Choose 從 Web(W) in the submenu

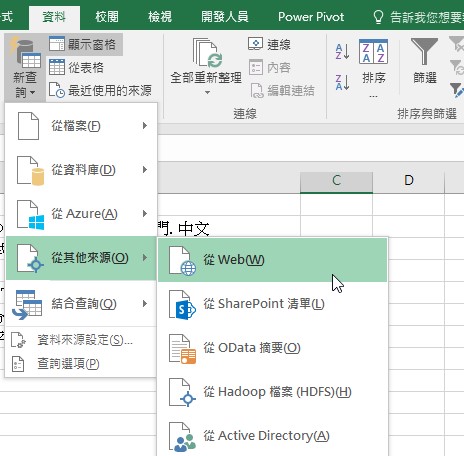click(x=272, y=260)
